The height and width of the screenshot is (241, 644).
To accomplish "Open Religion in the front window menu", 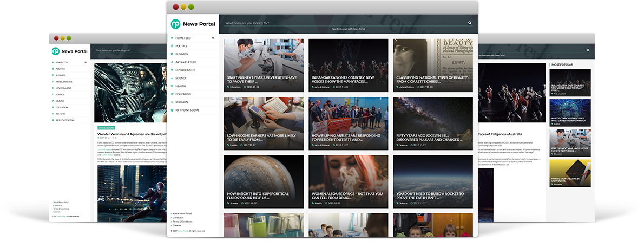I will point(193,102).
